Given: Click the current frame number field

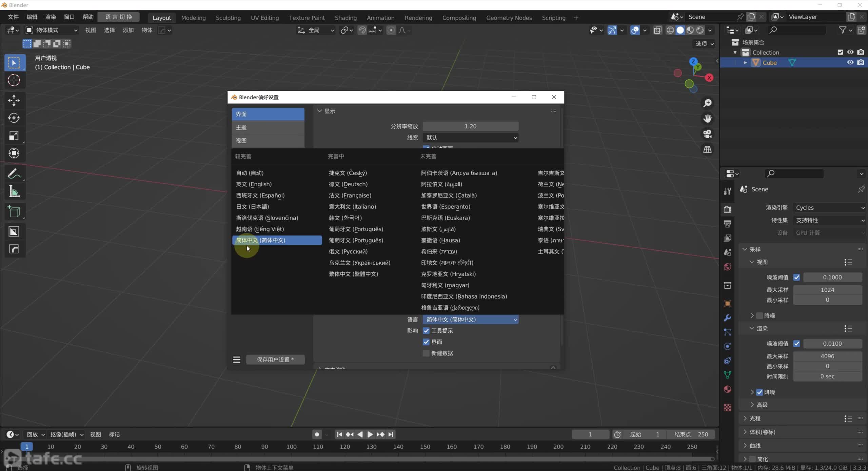Looking at the screenshot, I should pyautogui.click(x=590, y=434).
